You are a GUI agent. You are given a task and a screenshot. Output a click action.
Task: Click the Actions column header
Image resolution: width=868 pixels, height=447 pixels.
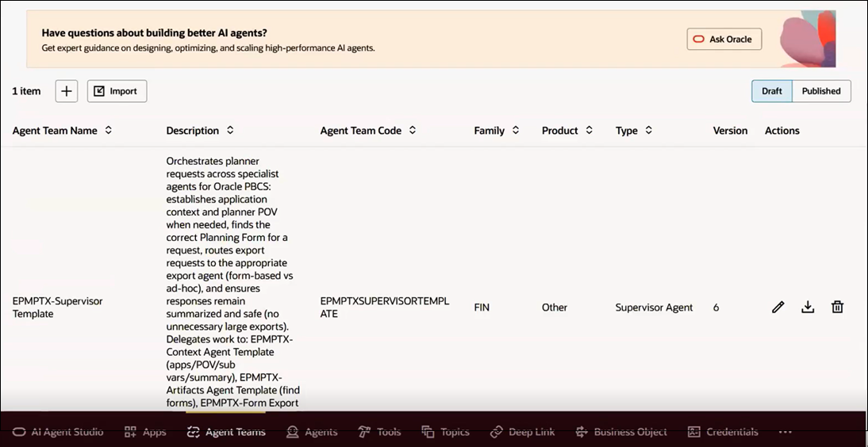point(782,131)
